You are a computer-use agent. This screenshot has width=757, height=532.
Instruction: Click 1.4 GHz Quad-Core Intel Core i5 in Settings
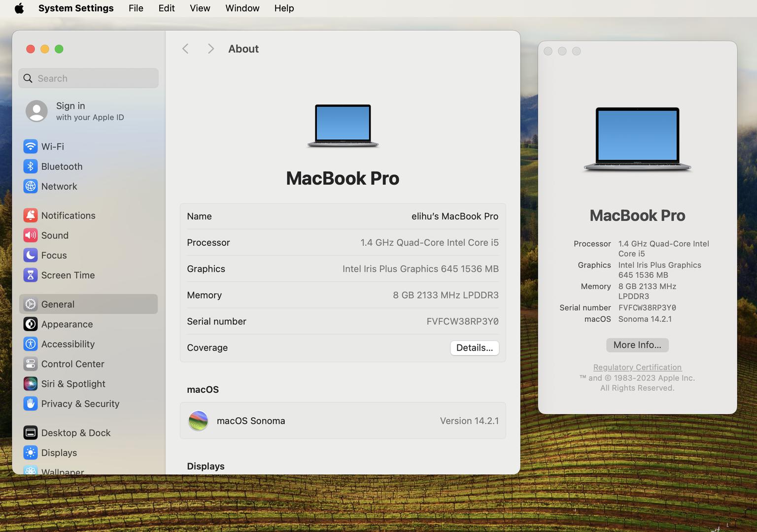tap(429, 242)
